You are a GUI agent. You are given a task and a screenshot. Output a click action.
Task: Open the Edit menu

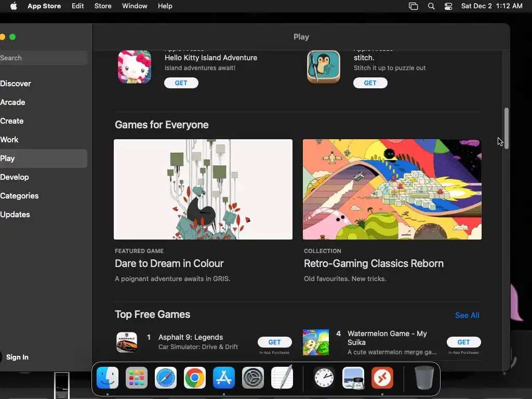click(x=78, y=6)
